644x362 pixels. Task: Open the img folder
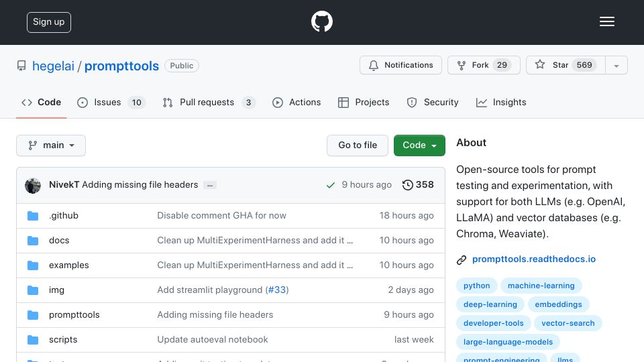pyautogui.click(x=56, y=290)
